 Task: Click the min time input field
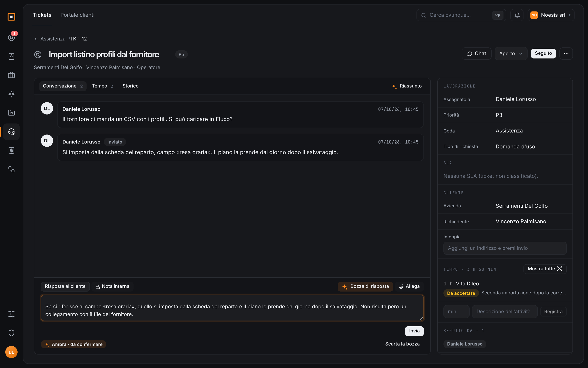pyautogui.click(x=456, y=312)
